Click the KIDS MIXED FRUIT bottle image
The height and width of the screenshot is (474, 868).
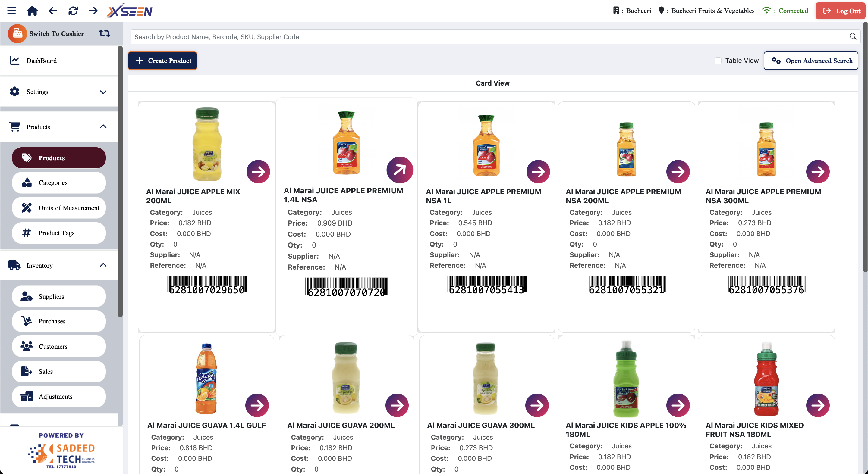(x=766, y=379)
